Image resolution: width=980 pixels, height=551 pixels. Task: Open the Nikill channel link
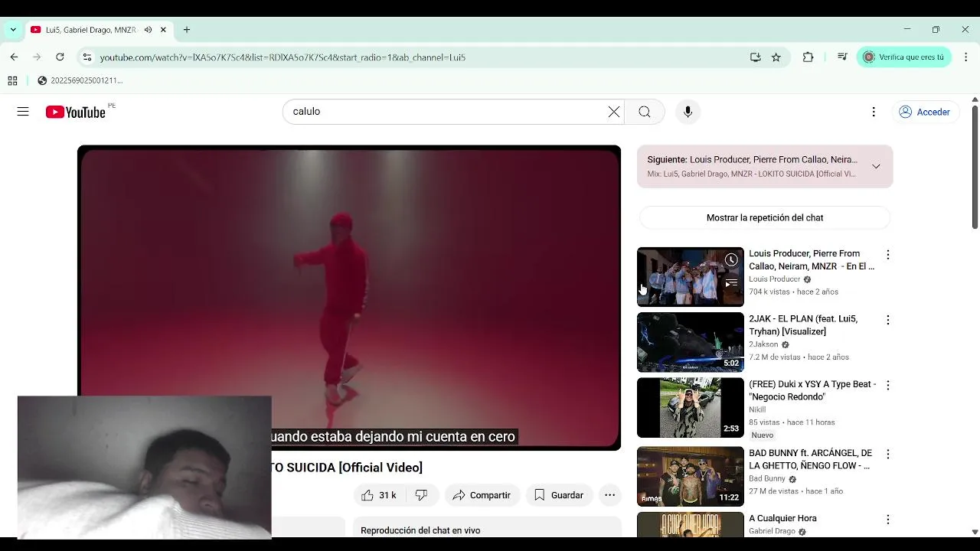pos(757,409)
